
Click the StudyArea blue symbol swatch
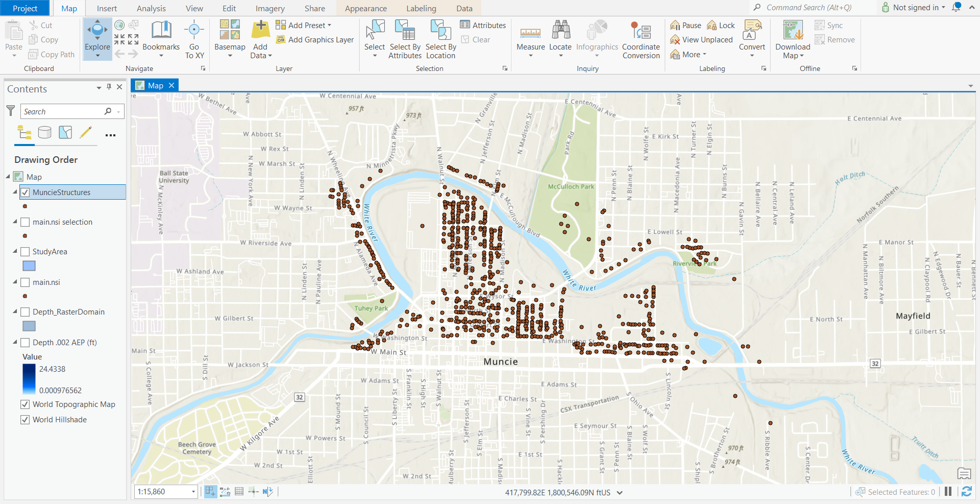[x=29, y=266]
